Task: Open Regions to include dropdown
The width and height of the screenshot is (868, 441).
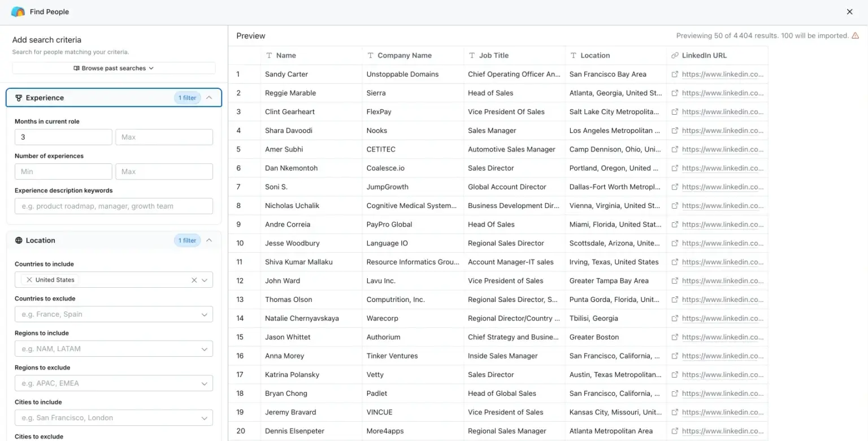Action: click(x=114, y=349)
